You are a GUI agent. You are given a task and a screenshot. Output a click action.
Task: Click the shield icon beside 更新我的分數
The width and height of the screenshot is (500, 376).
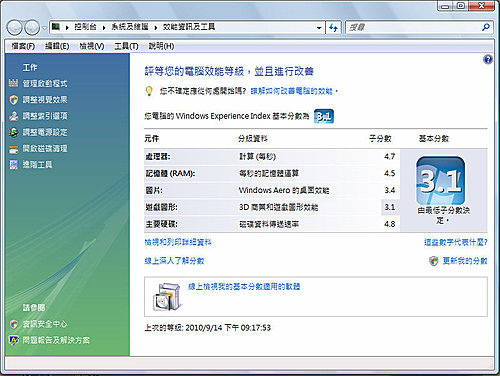434,261
